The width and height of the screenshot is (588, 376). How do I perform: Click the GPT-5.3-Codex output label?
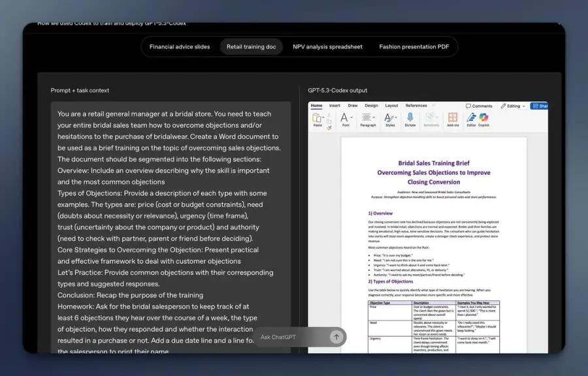[x=338, y=90]
